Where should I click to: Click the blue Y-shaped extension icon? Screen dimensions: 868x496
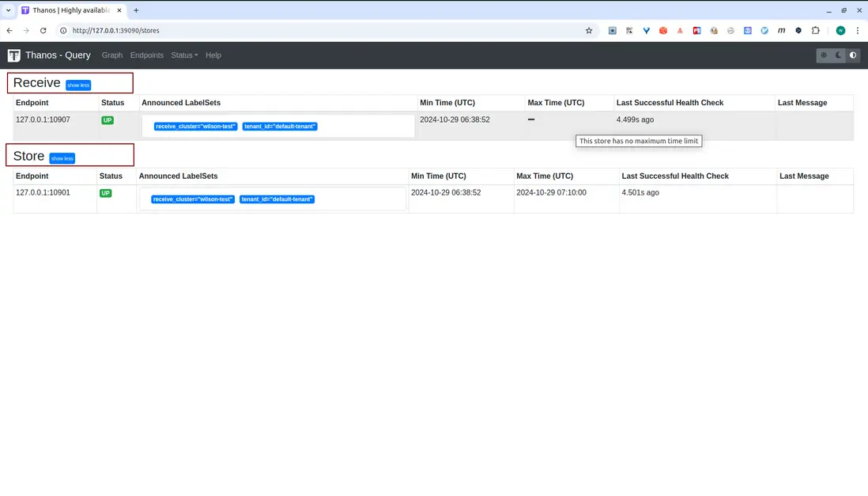[646, 31]
